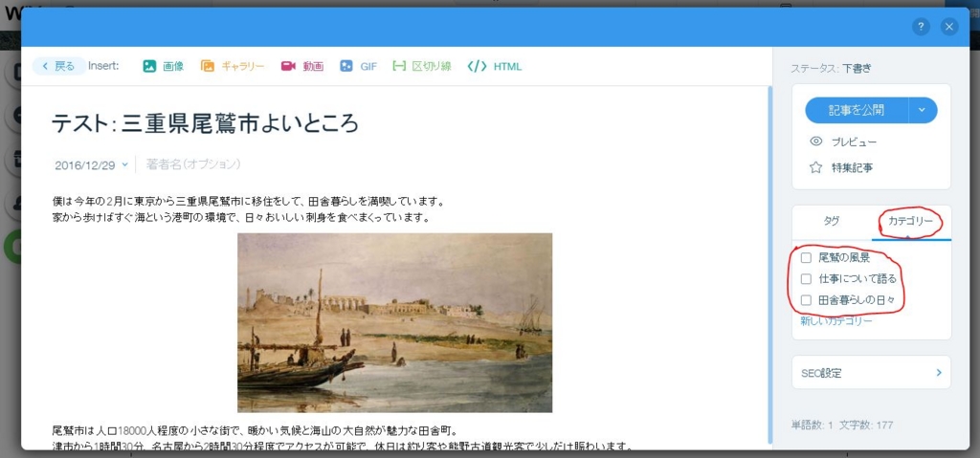Check the 仕事について語る category checkbox
The width and height of the screenshot is (980, 458).
806,278
